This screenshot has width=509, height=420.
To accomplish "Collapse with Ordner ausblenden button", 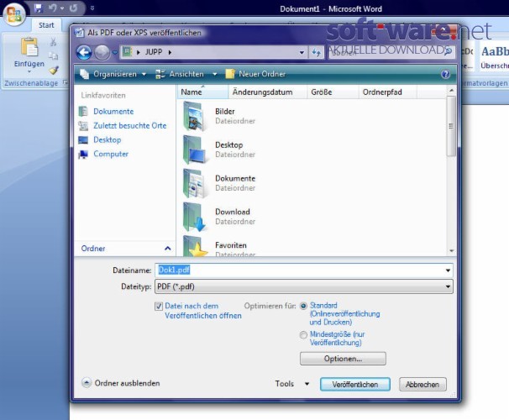I will (121, 383).
